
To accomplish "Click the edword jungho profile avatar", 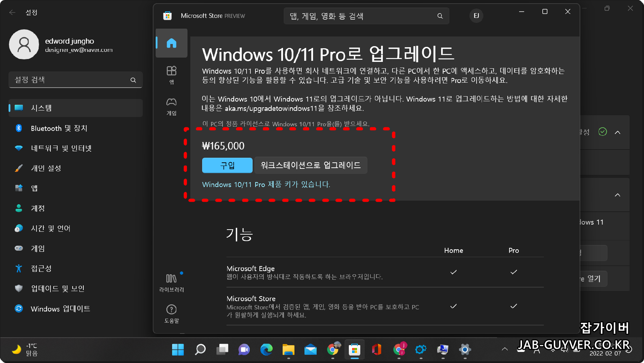I will coord(24,44).
